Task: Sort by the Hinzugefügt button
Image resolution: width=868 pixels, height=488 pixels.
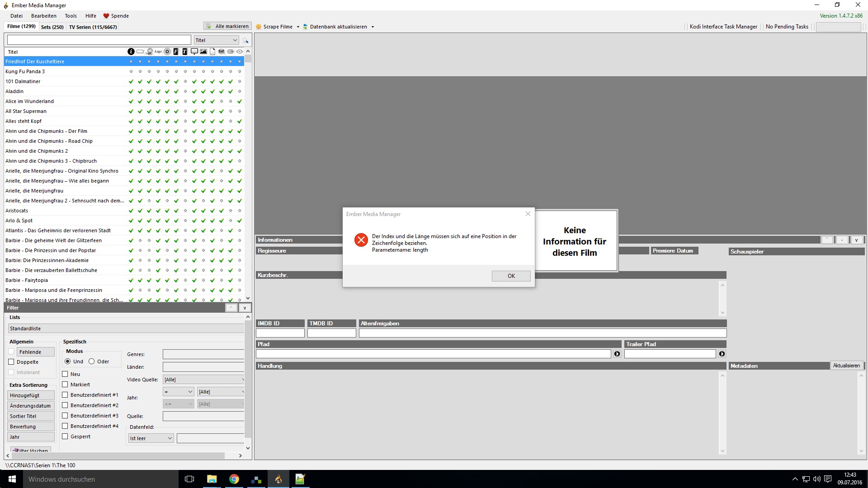Action: click(x=31, y=395)
